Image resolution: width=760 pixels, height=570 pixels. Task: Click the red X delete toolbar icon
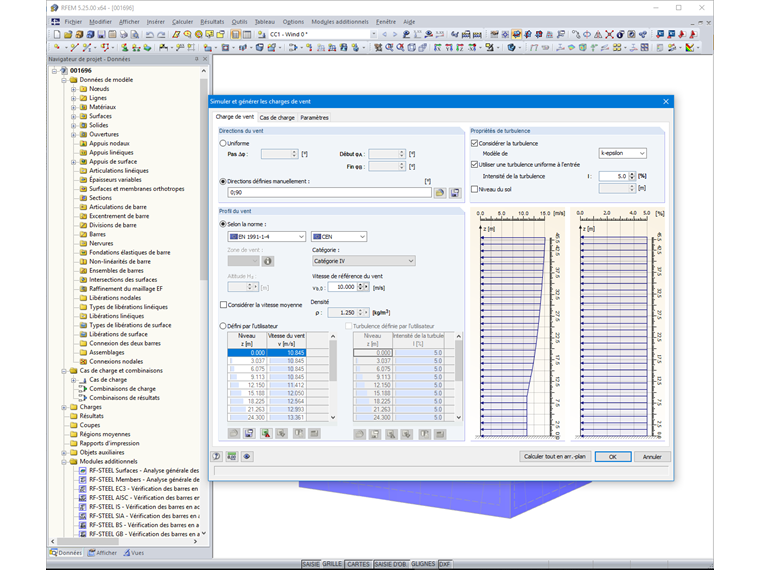click(609, 34)
